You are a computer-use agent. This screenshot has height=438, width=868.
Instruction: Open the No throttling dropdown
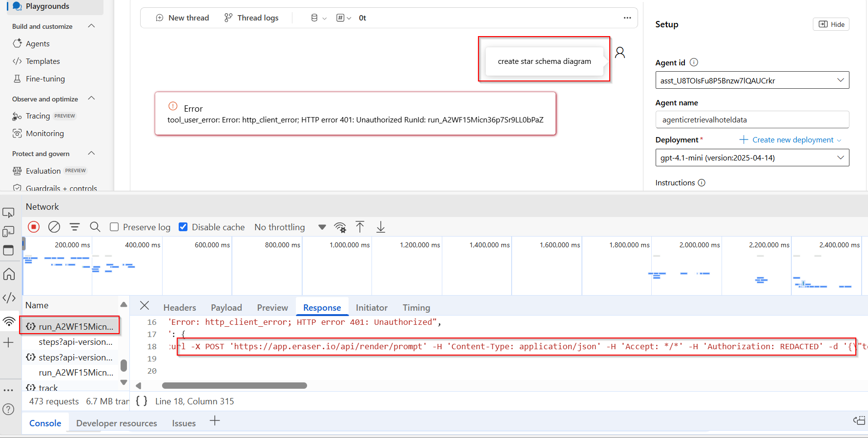pos(290,227)
